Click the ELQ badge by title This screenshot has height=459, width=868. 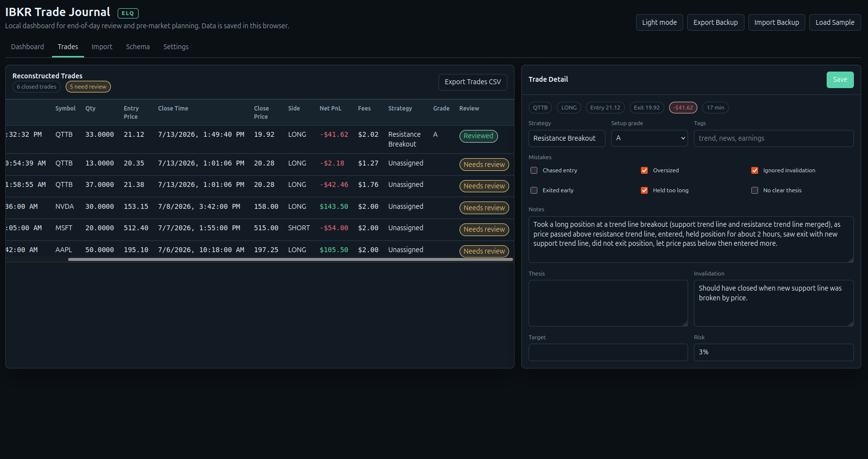coord(128,14)
